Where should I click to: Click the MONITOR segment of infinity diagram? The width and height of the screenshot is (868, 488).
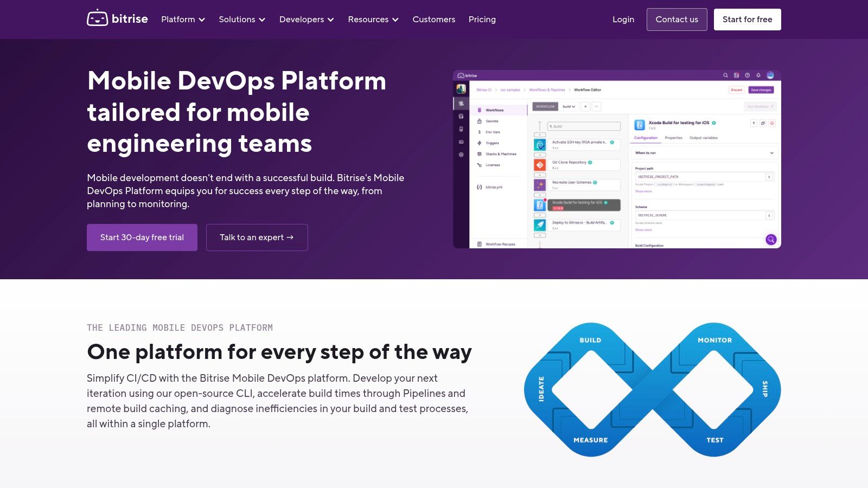click(714, 341)
